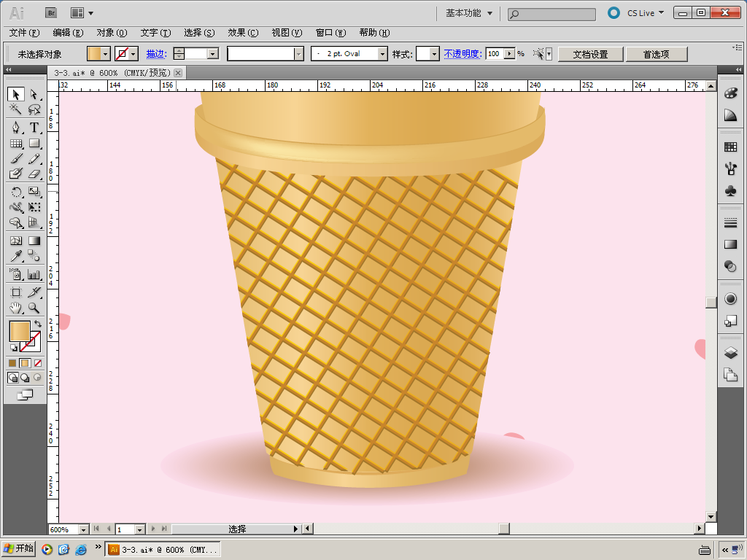Change the screen mode
Screen dimensions: 747x560
(25, 394)
